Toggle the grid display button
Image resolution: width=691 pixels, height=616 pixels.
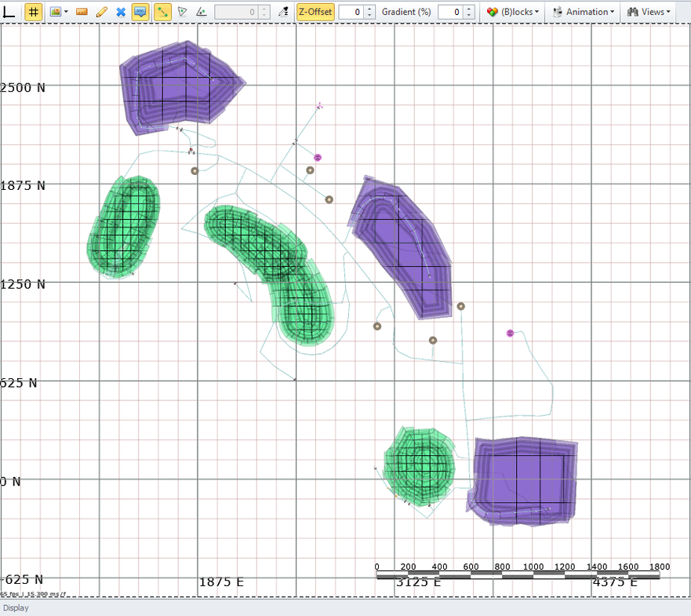click(33, 12)
